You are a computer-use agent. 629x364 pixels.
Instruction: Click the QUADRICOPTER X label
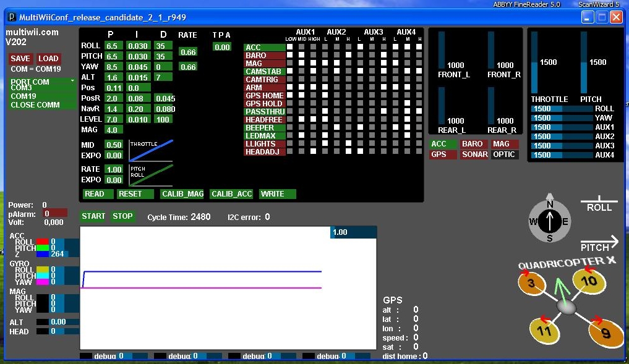[567, 263]
